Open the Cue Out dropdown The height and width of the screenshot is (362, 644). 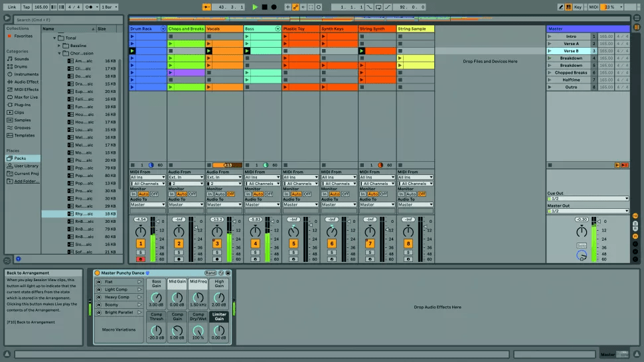point(588,198)
